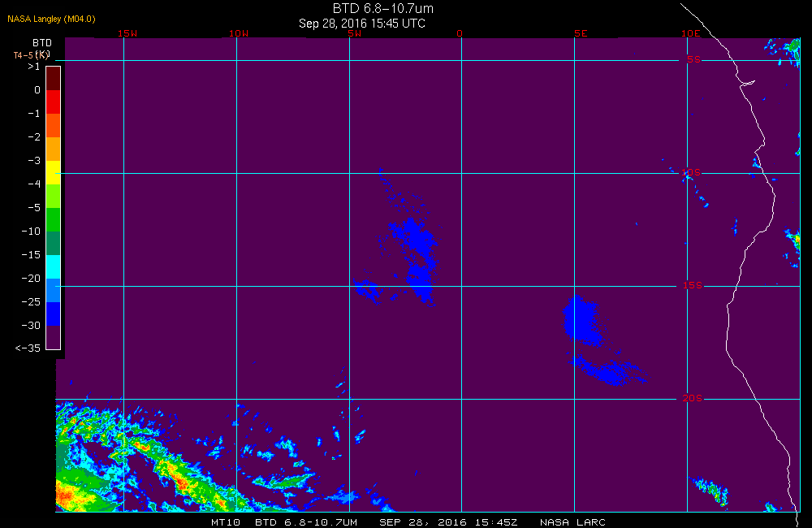Click the 'BTD' heading above the legend
812x528 pixels.
42,43
